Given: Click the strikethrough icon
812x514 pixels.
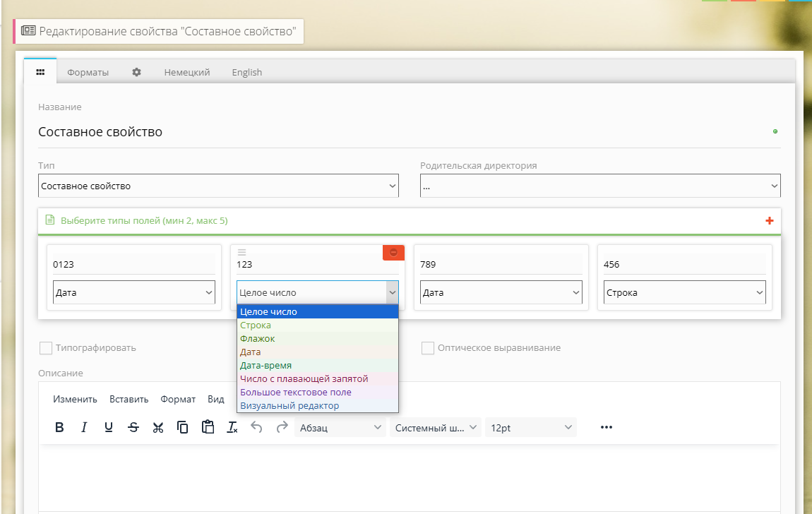Looking at the screenshot, I should [133, 427].
